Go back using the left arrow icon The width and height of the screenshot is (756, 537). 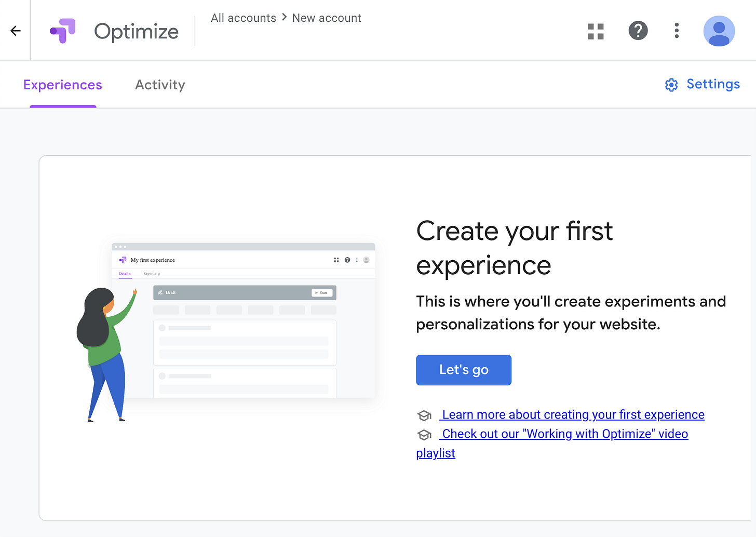tap(16, 31)
